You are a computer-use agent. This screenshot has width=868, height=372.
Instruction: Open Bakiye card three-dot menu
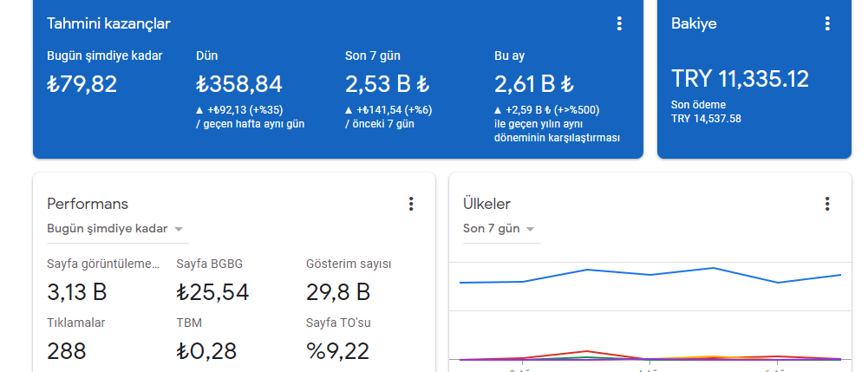click(827, 23)
